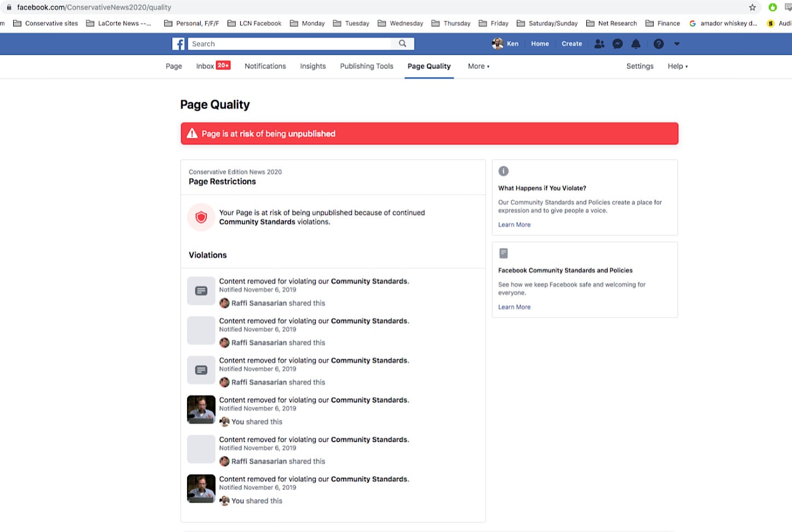
Task: Open the Quick Help question icon
Action: click(x=659, y=44)
